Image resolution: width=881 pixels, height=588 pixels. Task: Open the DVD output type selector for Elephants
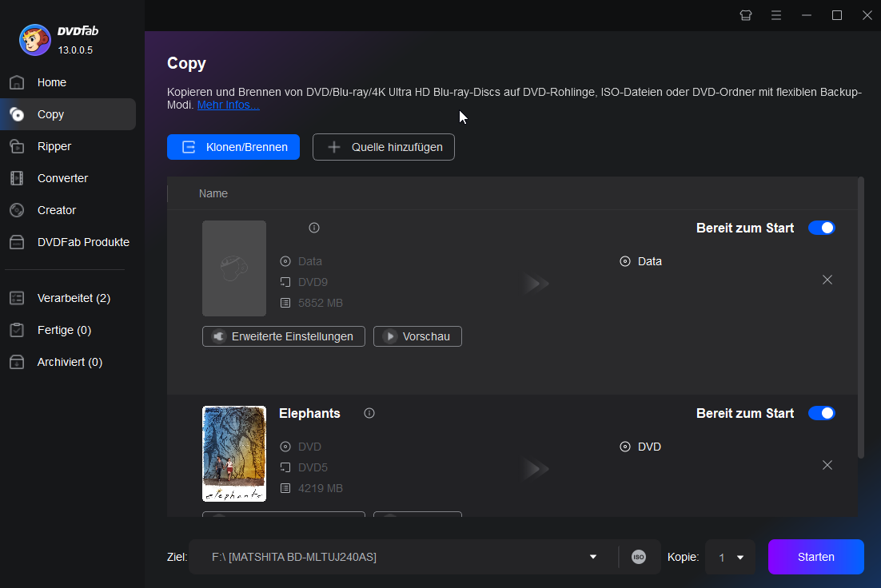640,447
